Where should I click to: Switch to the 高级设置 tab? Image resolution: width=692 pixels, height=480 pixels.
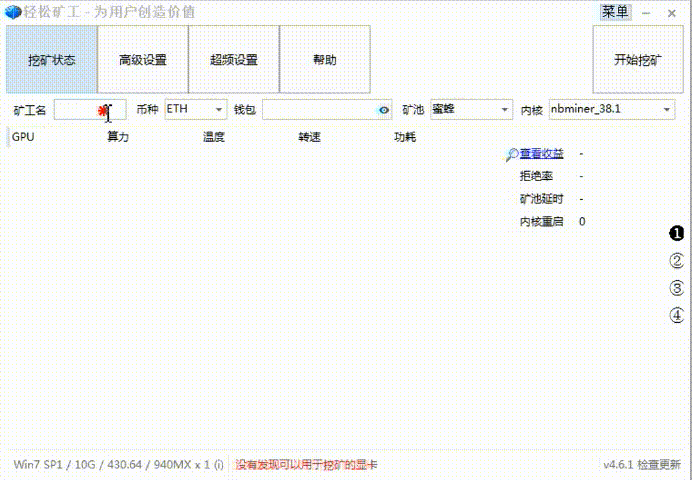[142, 59]
